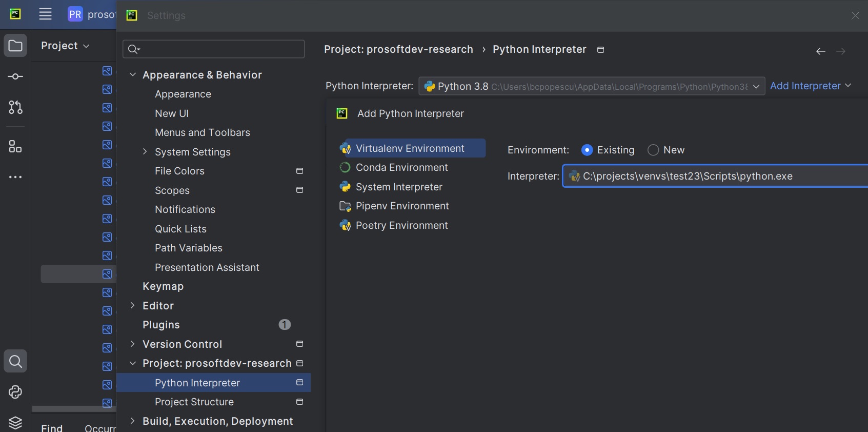Open the Project view dropdown
This screenshot has width=868, height=432.
coord(65,46)
